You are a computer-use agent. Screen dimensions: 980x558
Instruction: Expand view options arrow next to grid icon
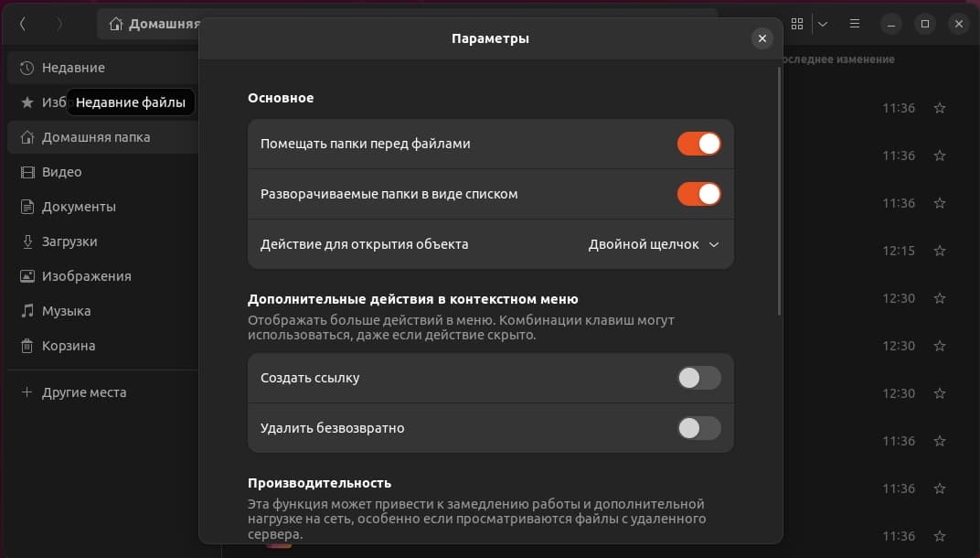tap(823, 24)
